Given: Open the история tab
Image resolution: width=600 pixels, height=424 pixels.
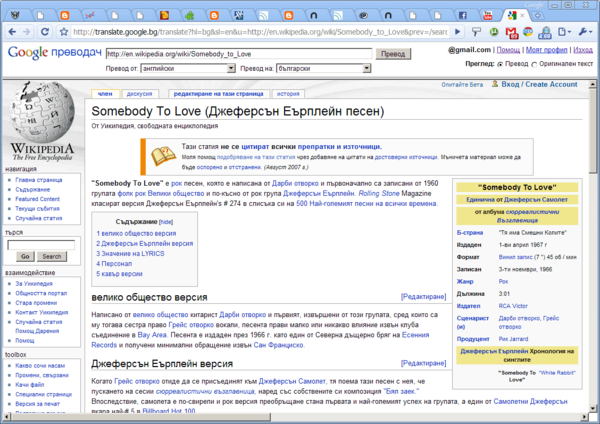Looking at the screenshot, I should click(x=288, y=94).
